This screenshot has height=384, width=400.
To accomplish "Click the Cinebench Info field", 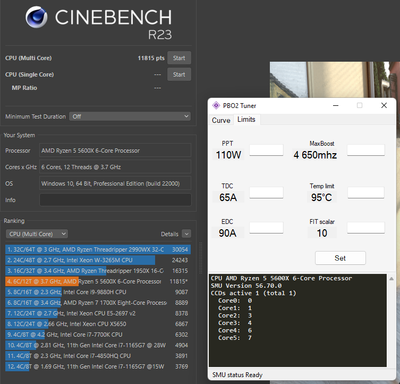I will tap(115, 200).
